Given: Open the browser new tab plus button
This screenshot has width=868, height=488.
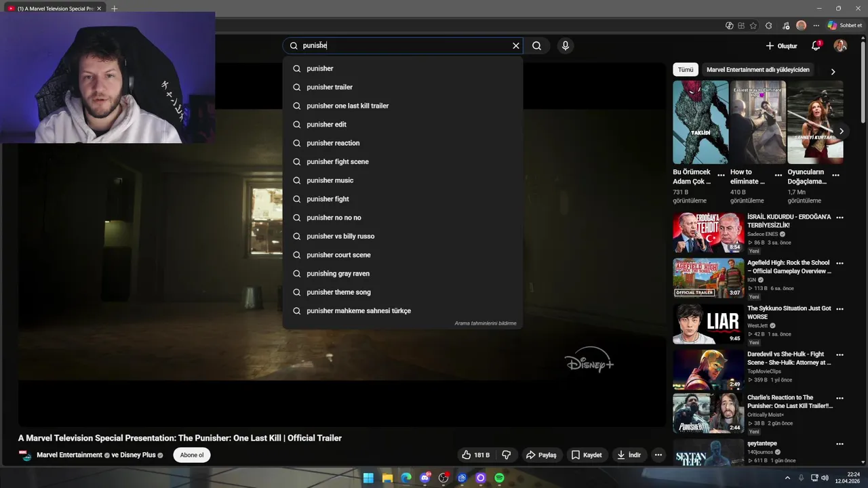Looking at the screenshot, I should click(114, 9).
